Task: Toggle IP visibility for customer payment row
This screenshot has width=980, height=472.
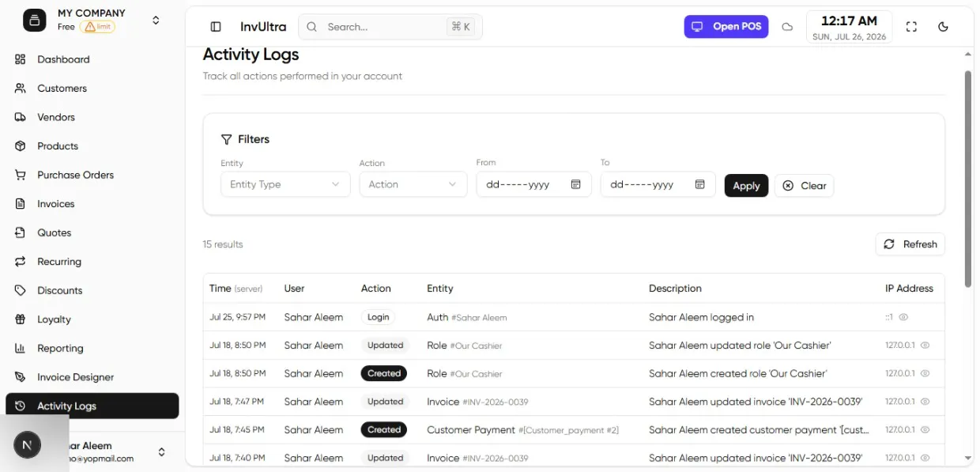Action: point(925,430)
